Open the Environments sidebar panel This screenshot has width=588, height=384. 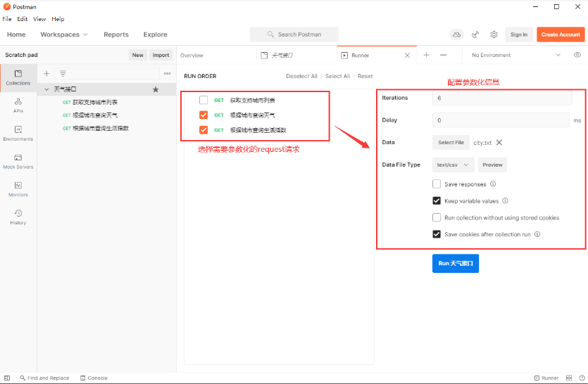[x=18, y=134]
